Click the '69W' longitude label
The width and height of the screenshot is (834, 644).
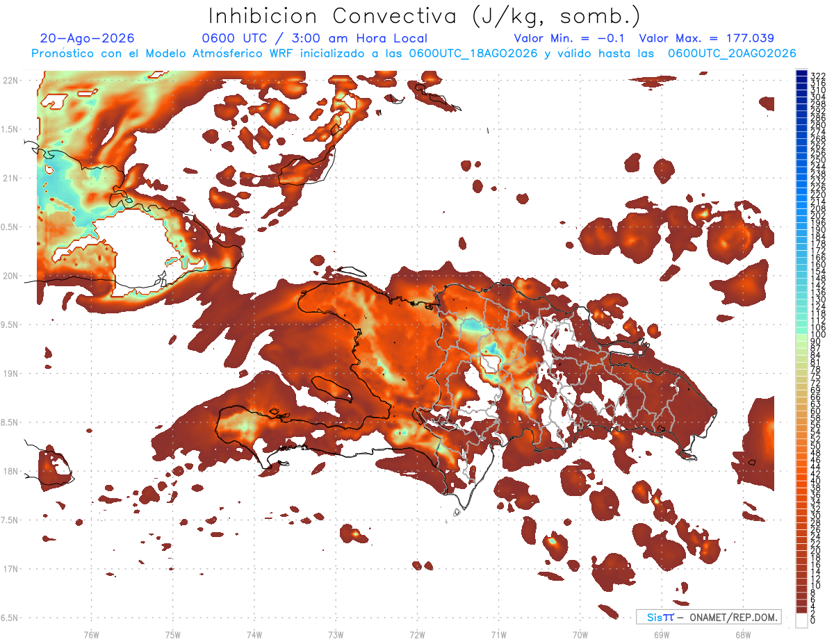(x=662, y=634)
